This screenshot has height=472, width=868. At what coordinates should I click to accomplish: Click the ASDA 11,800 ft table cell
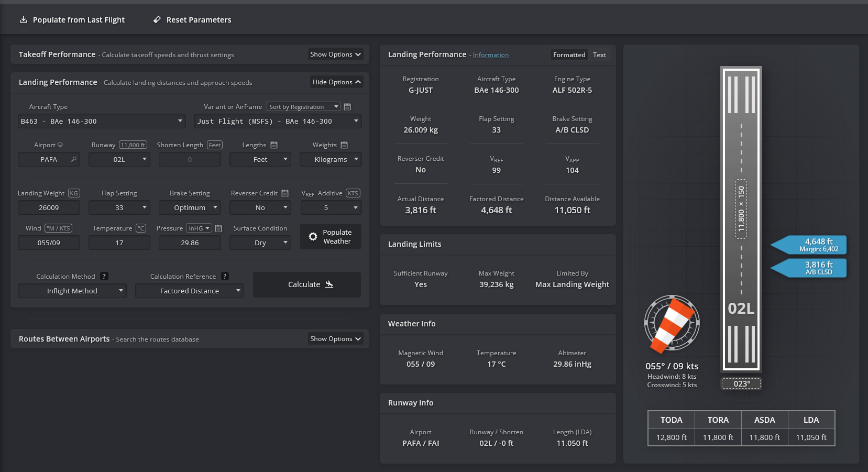765,437
